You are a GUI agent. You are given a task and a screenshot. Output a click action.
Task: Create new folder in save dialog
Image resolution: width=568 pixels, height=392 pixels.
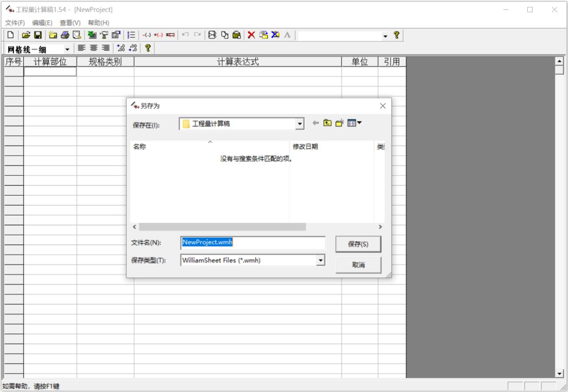[x=340, y=123]
